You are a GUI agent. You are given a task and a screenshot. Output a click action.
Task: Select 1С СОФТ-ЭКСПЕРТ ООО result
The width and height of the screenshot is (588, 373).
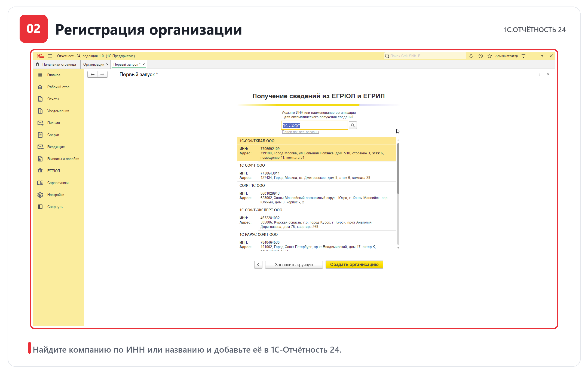point(317,218)
